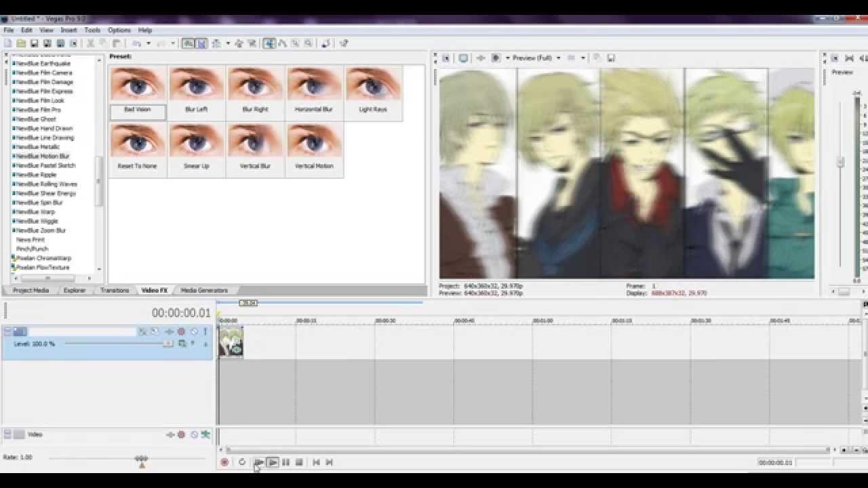Toggle the Enable Snapping toolbar button

tap(188, 43)
